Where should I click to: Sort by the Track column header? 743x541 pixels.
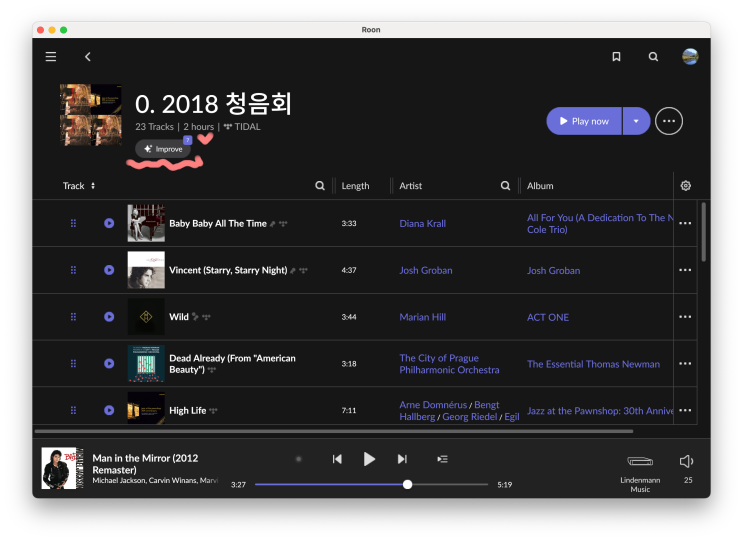pos(79,186)
